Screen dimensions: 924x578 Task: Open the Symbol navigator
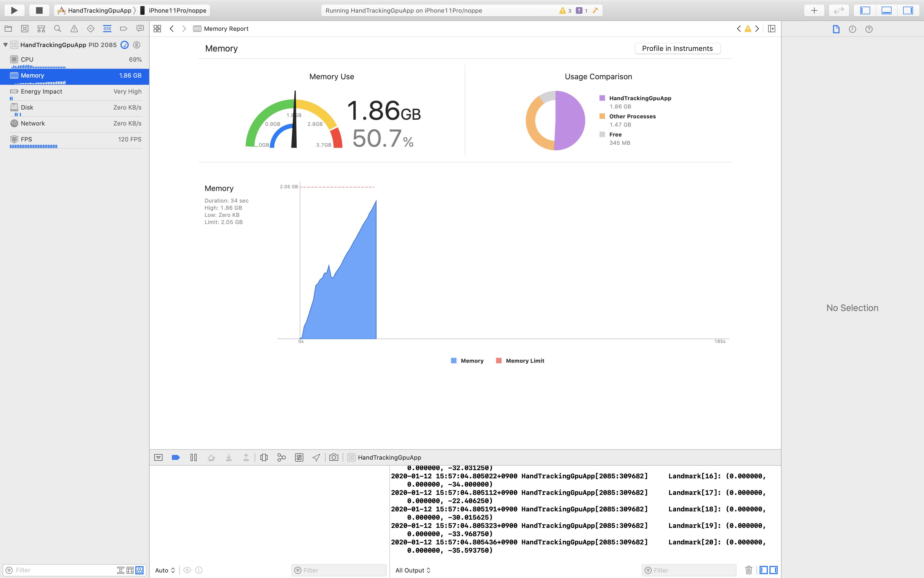coord(41,29)
